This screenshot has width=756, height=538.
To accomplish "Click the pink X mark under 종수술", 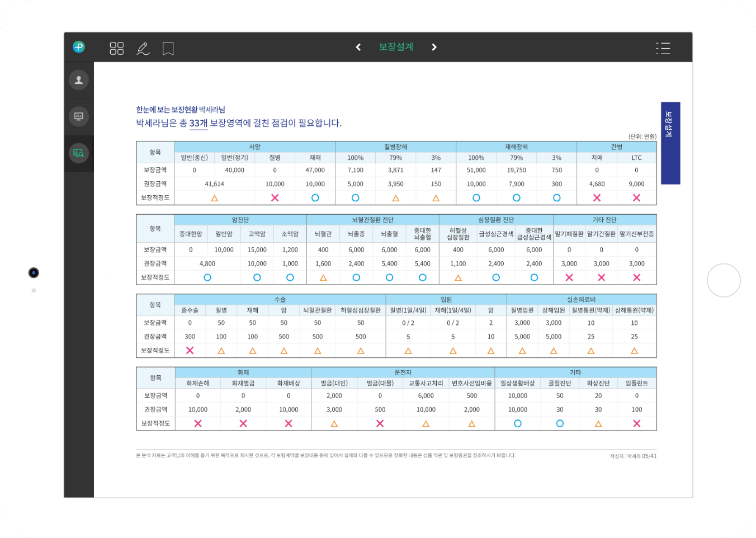I will tap(190, 350).
